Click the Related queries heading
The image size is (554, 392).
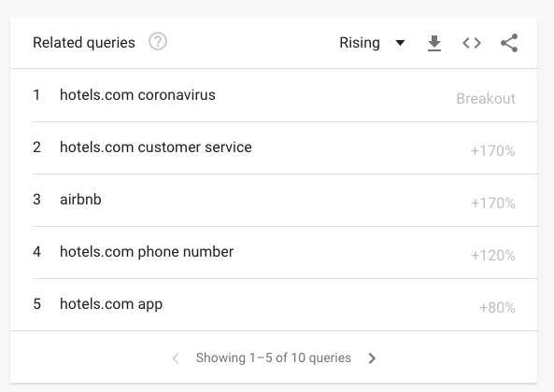[x=84, y=43]
